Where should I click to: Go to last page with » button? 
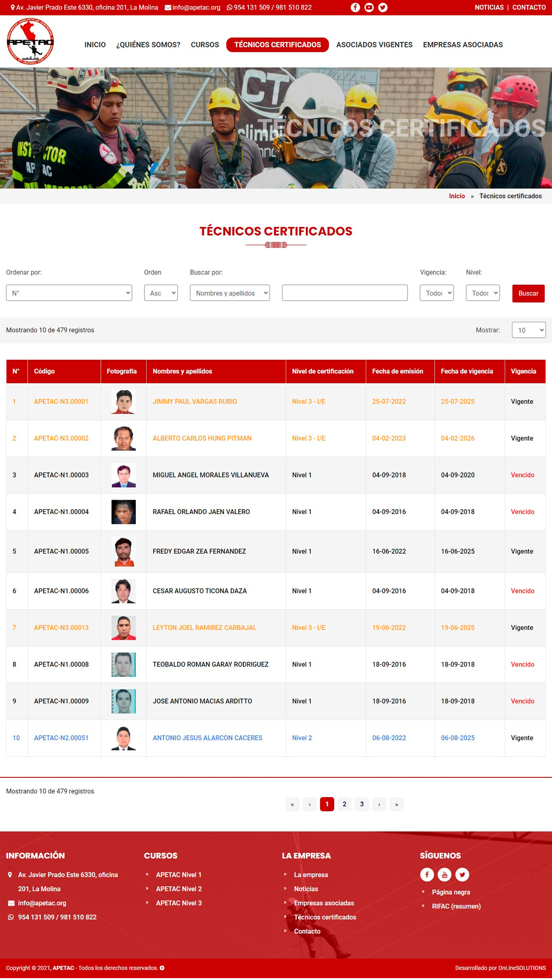pos(397,804)
